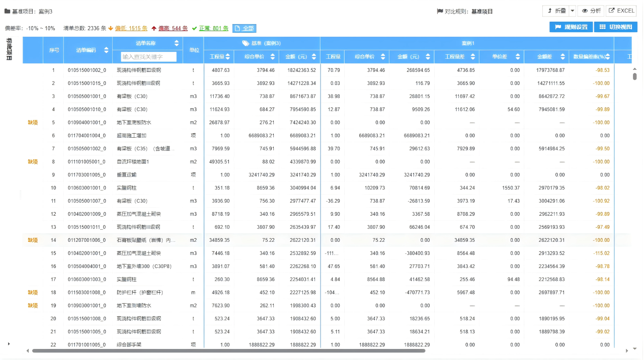Show 全部 items filter
This screenshot has height=360, width=644.
tap(244, 29)
